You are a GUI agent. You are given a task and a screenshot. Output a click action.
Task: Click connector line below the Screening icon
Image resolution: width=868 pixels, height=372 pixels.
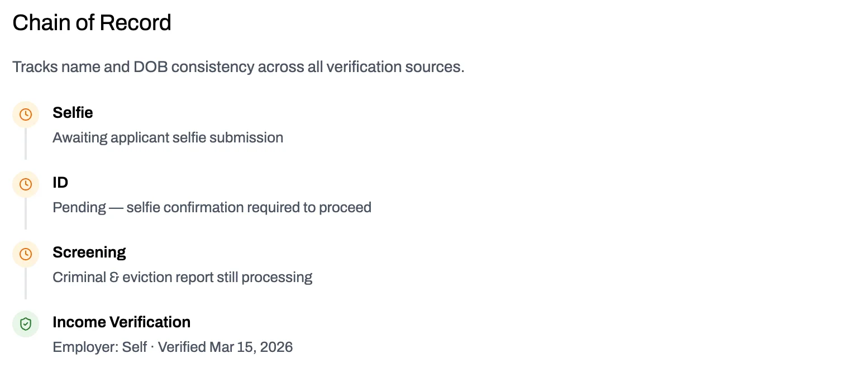[26, 285]
